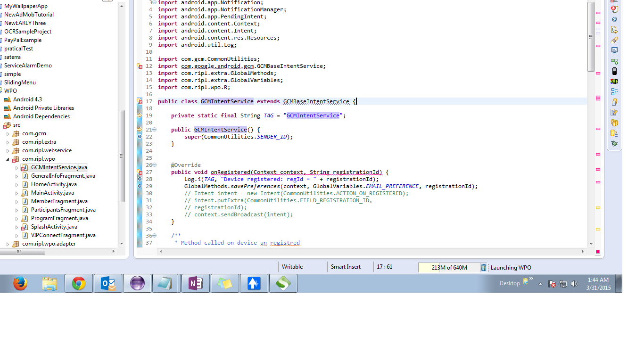The width and height of the screenshot is (644, 362).
Task: Collapse onRegistered fold at line 26
Action: click(155, 165)
